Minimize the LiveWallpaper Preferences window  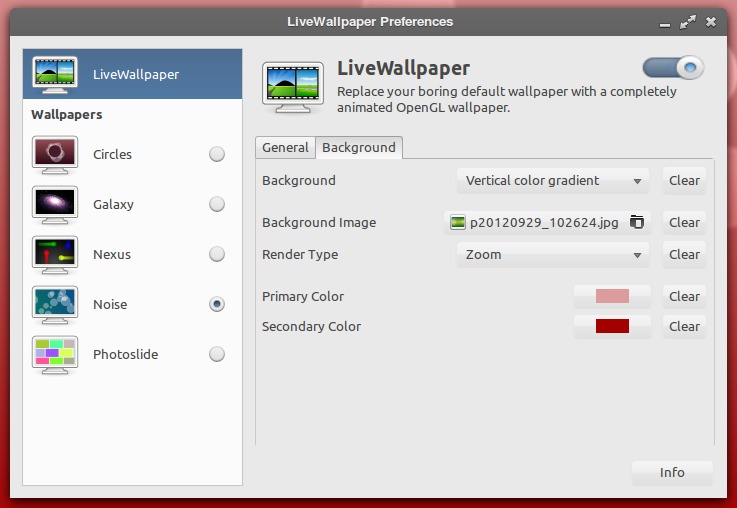[665, 23]
